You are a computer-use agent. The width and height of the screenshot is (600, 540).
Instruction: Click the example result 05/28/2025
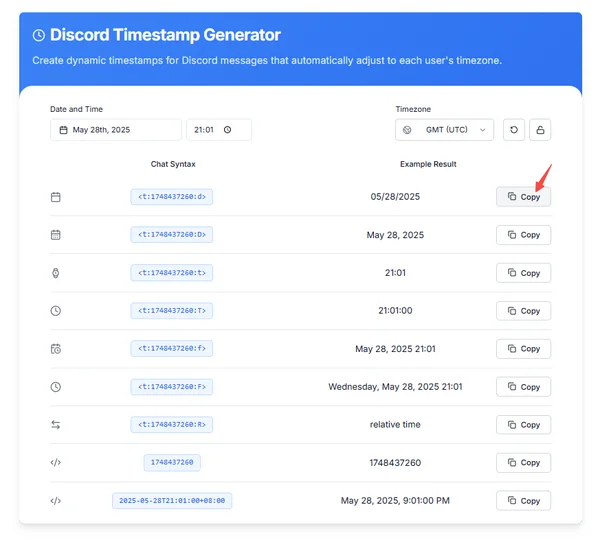click(x=395, y=197)
